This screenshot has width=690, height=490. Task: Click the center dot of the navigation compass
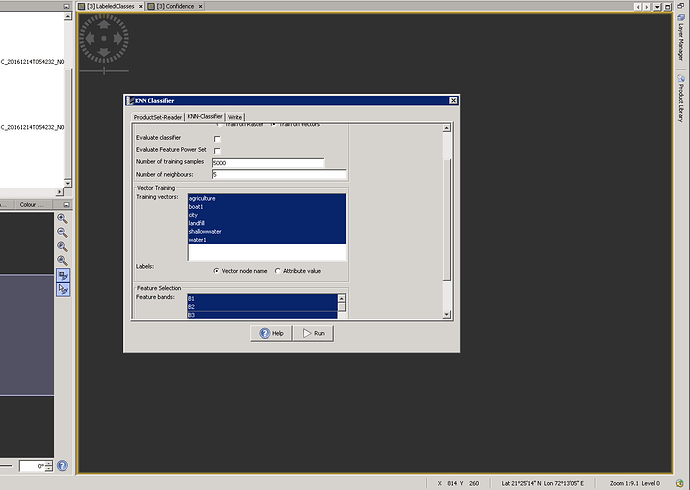tap(104, 39)
